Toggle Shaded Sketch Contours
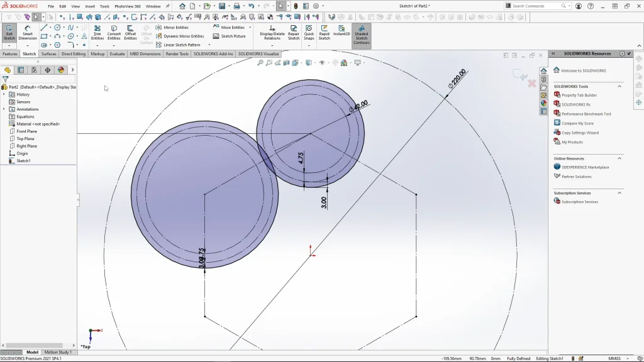Image resolution: width=644 pixels, height=362 pixels. point(361,35)
